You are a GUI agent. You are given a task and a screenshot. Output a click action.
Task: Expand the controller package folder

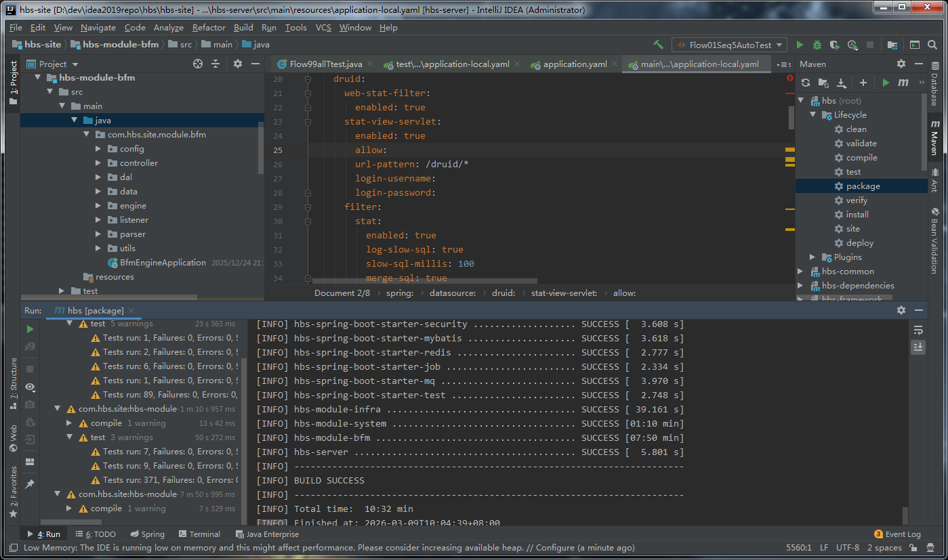coord(98,163)
